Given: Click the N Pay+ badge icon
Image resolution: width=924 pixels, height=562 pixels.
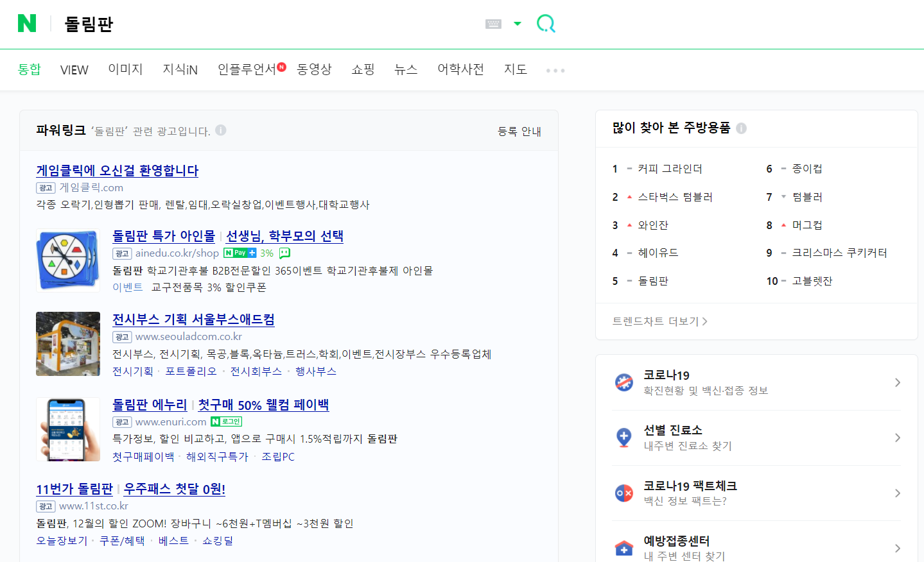Looking at the screenshot, I should point(240,253).
